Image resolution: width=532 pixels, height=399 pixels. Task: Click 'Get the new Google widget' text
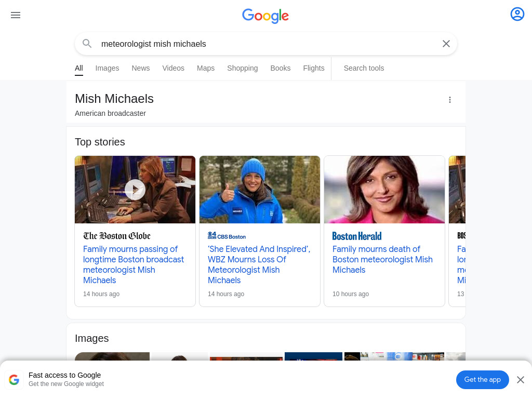[66, 384]
